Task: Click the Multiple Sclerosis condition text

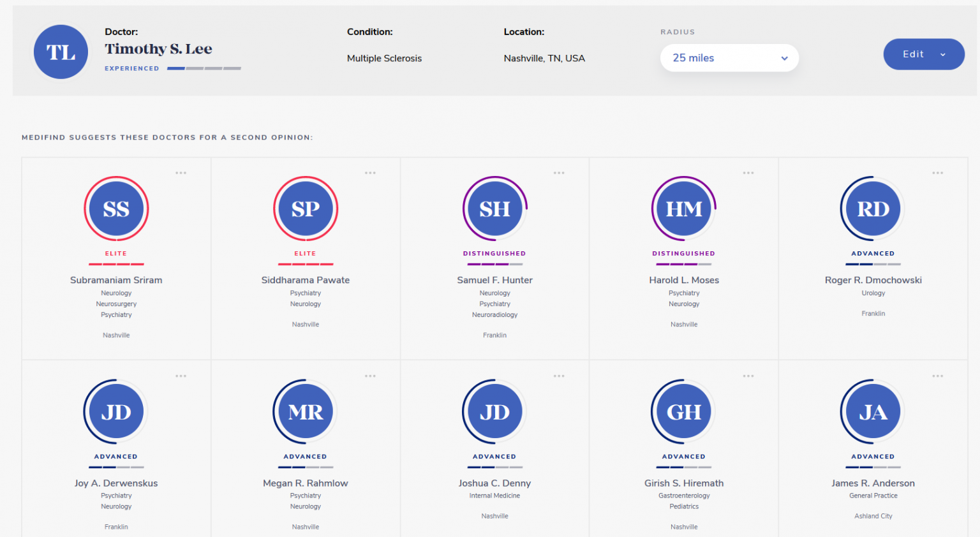Action: tap(384, 58)
